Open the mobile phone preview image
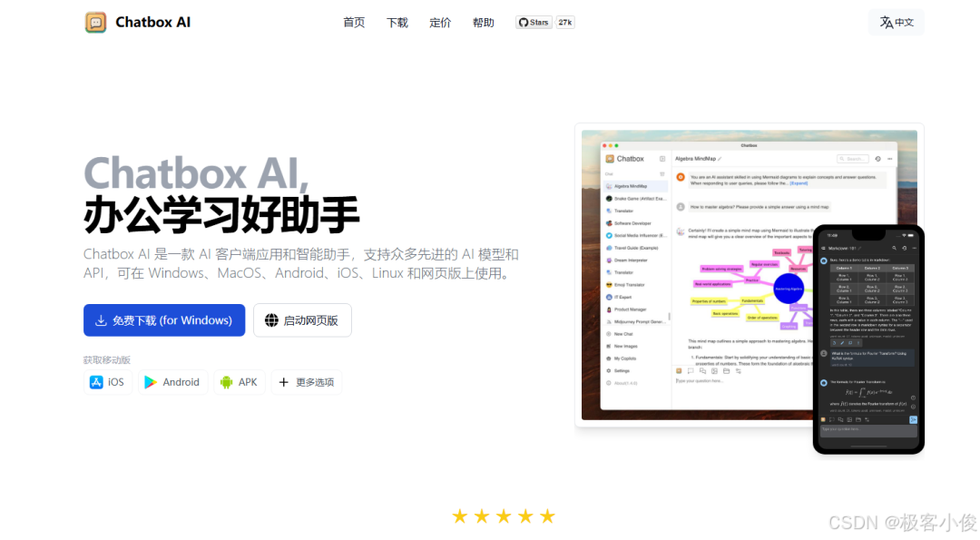Image resolution: width=980 pixels, height=540 pixels. tap(868, 339)
